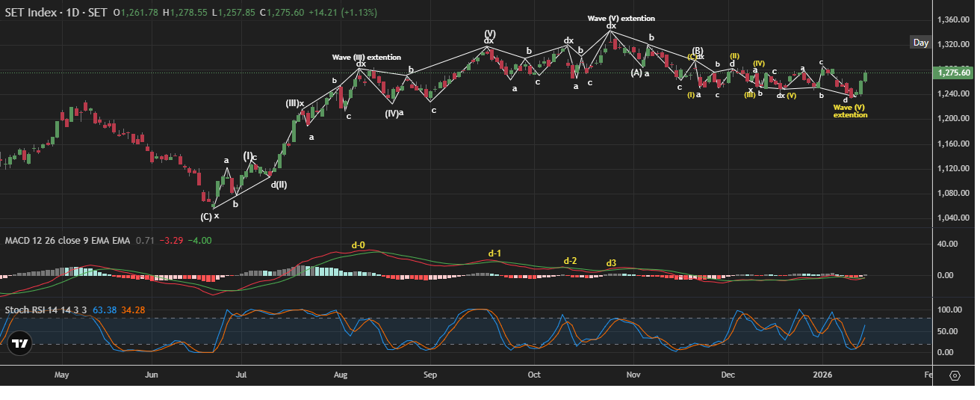Click the 100.00 Stoch RSI axis label
Image resolution: width=980 pixels, height=400 pixels.
coord(949,310)
